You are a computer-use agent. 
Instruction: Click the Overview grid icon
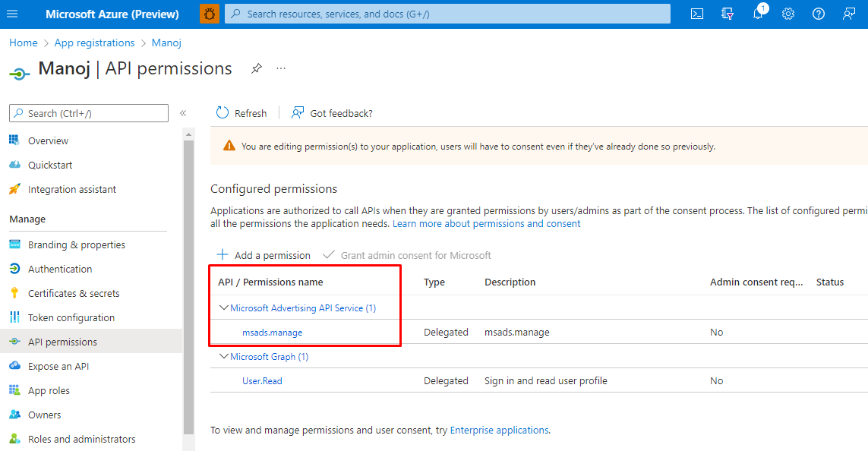(x=14, y=140)
